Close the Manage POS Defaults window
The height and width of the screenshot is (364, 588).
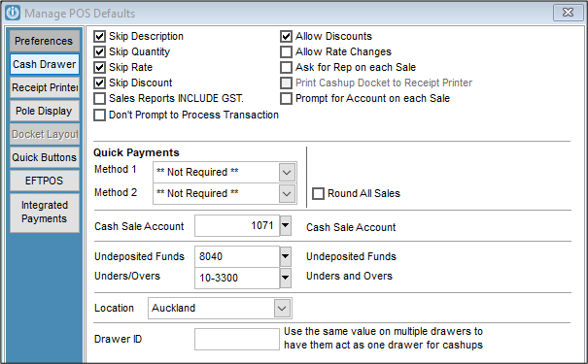(569, 13)
